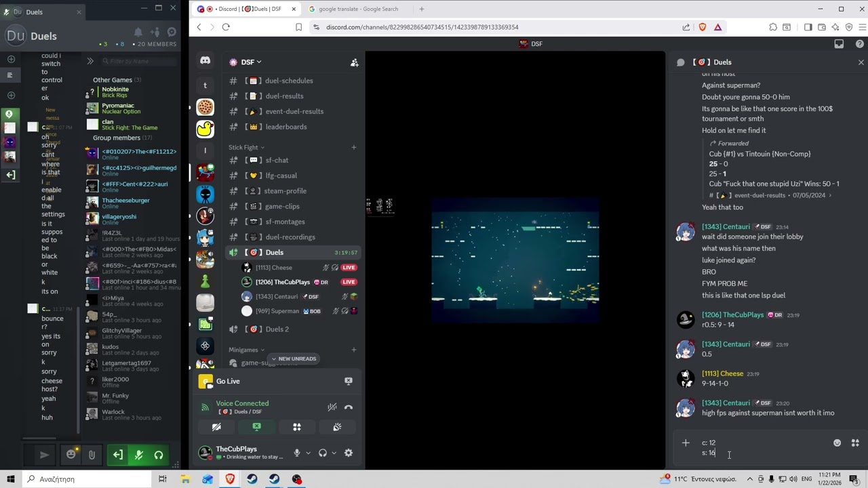Open the yellow duck server icon
The image size is (868, 488).
(205, 129)
